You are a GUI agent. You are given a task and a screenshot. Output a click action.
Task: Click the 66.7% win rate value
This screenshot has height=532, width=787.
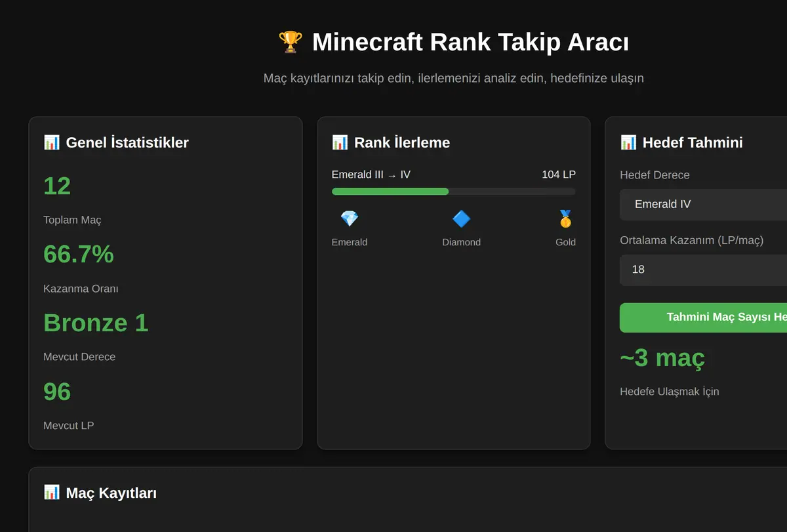79,255
